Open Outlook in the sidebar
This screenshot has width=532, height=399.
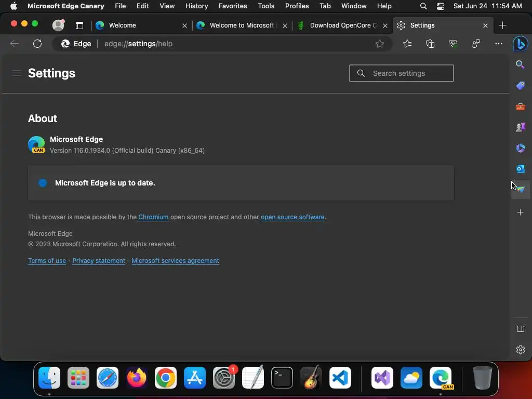coord(520,169)
